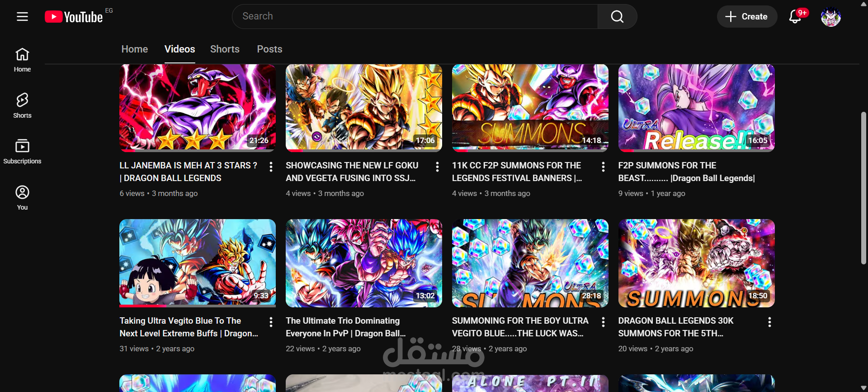
Task: Focus the Search input field
Action: point(415,17)
